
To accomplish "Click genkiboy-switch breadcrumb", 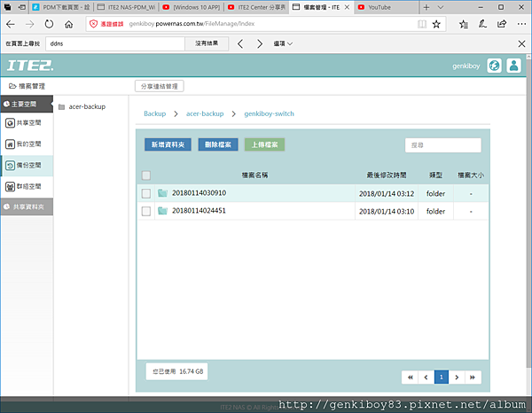I will click(x=269, y=113).
